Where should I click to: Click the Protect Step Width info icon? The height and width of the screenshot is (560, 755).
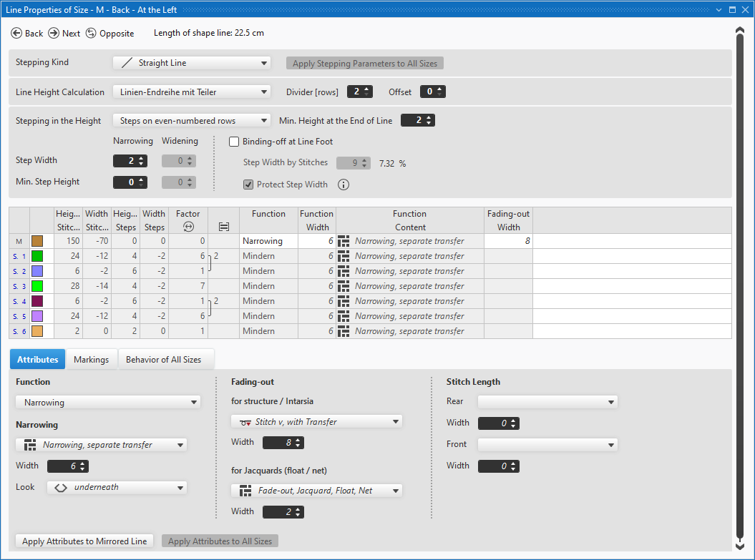[343, 185]
